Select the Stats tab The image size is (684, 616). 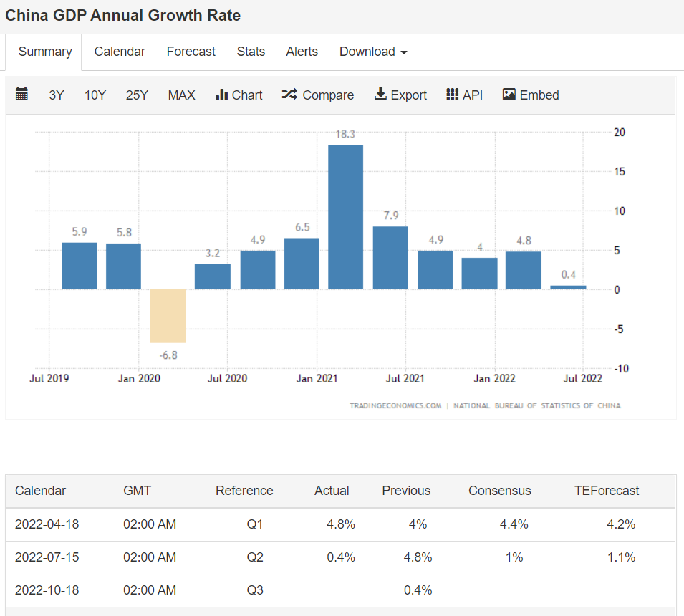(x=251, y=52)
